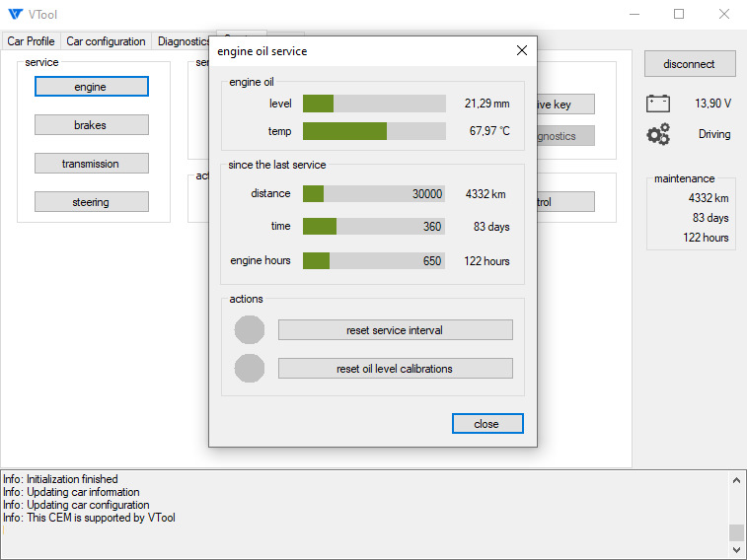This screenshot has width=747, height=560.
Task: Click the close button in the dialog
Action: tap(487, 423)
